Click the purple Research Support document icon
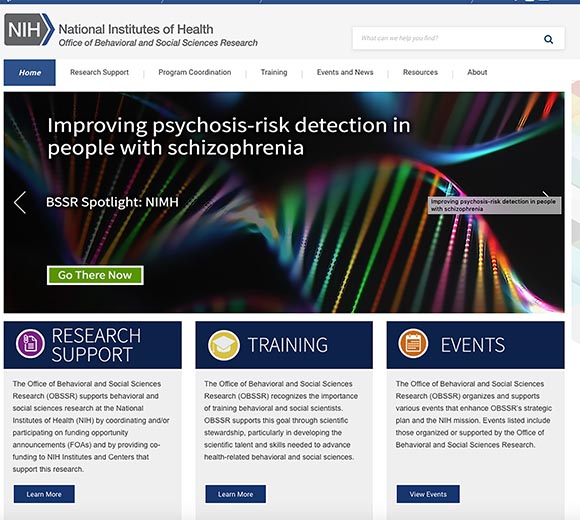The width and height of the screenshot is (580, 520). (x=30, y=344)
